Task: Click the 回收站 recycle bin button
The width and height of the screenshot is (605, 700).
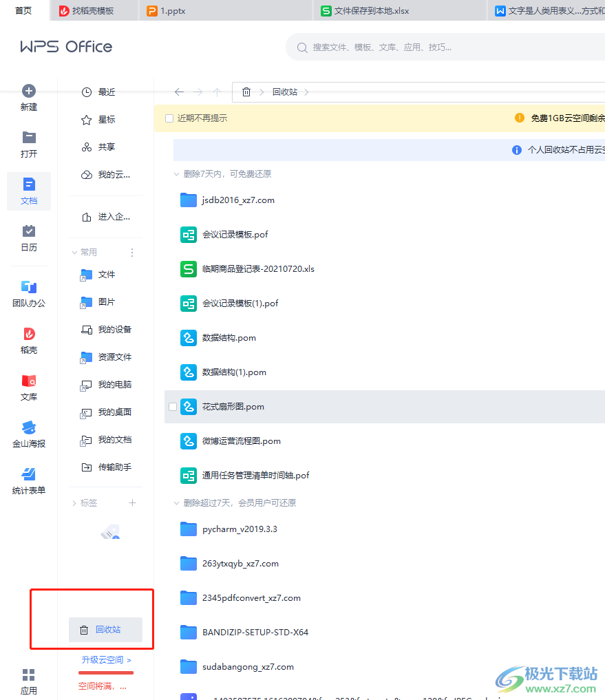Action: point(106,630)
